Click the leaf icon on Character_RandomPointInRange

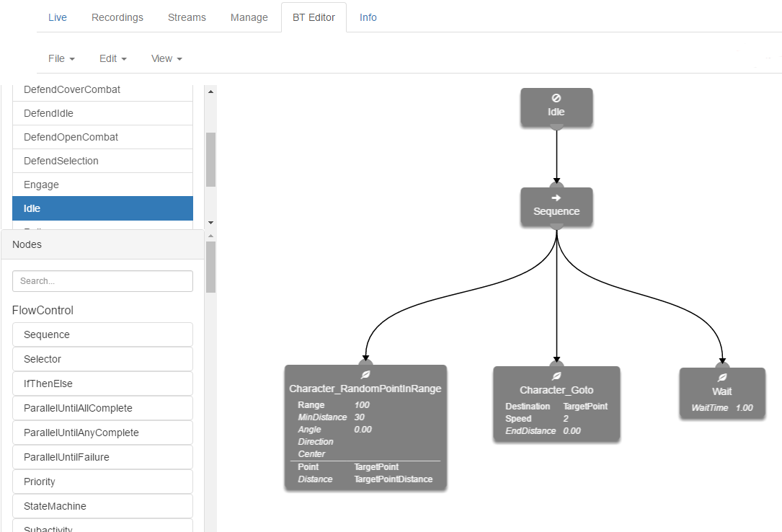click(x=365, y=375)
